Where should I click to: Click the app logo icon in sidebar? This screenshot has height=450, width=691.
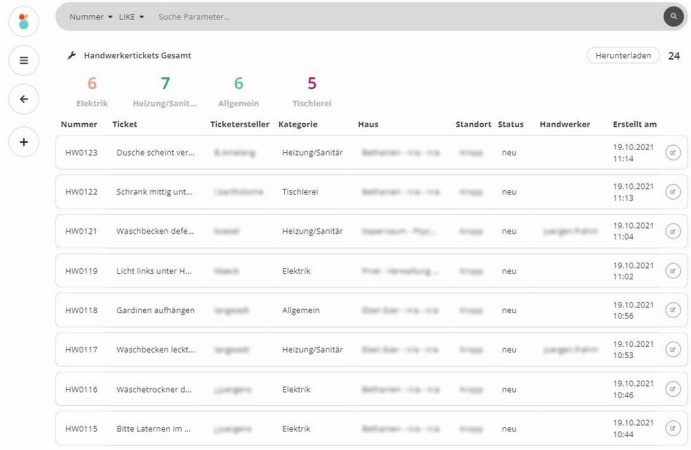coord(24,20)
